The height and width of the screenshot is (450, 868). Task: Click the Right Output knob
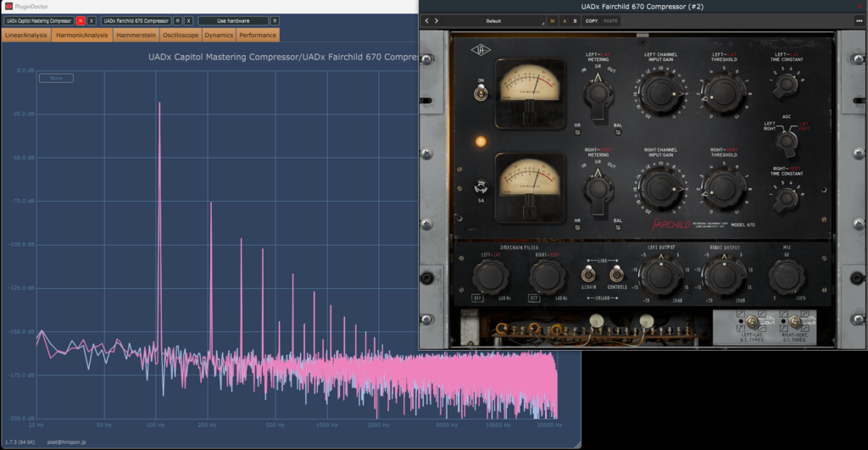coord(724,277)
